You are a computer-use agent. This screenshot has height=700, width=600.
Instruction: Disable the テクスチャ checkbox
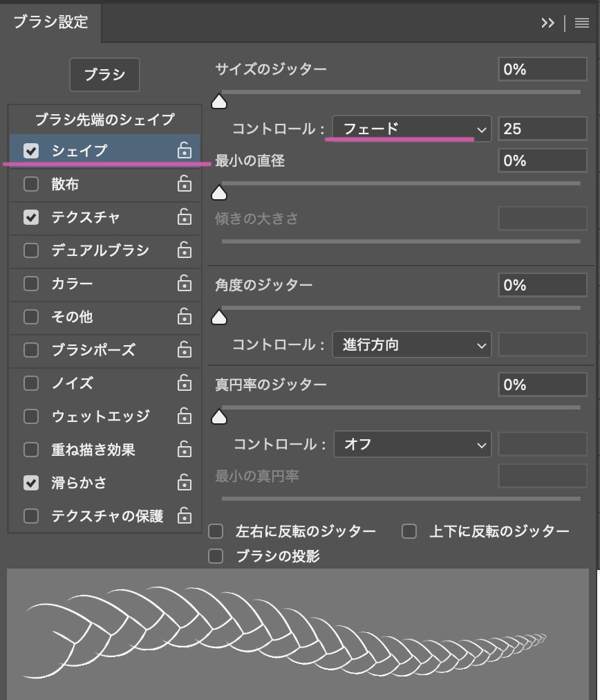(30, 217)
